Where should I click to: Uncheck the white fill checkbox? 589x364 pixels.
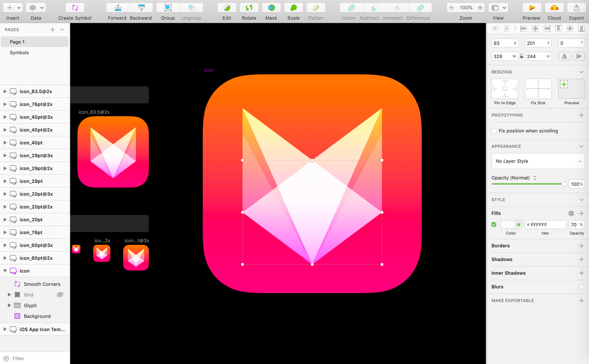pyautogui.click(x=494, y=224)
